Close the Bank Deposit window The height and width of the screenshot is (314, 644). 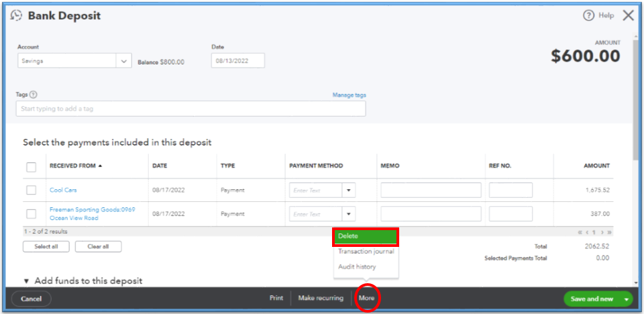(x=629, y=15)
